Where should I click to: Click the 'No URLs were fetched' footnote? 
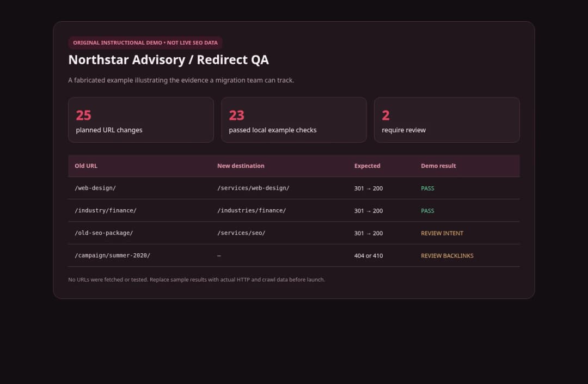pos(197,280)
